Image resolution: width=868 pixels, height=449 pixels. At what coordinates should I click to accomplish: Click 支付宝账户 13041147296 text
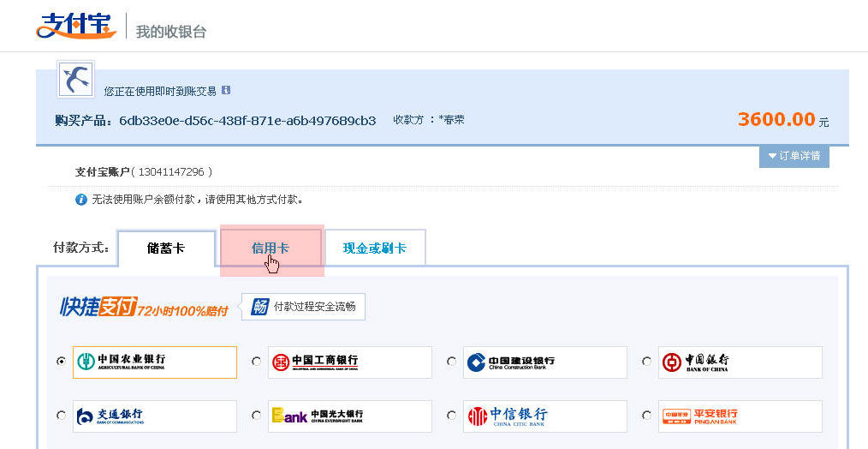(144, 172)
